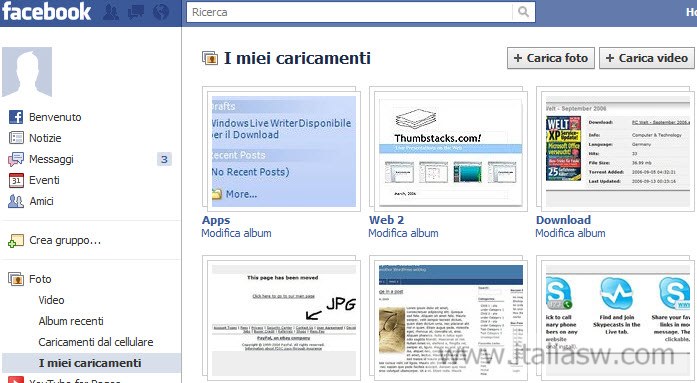Open the notifications globe icon
The width and height of the screenshot is (697, 383).
(161, 12)
